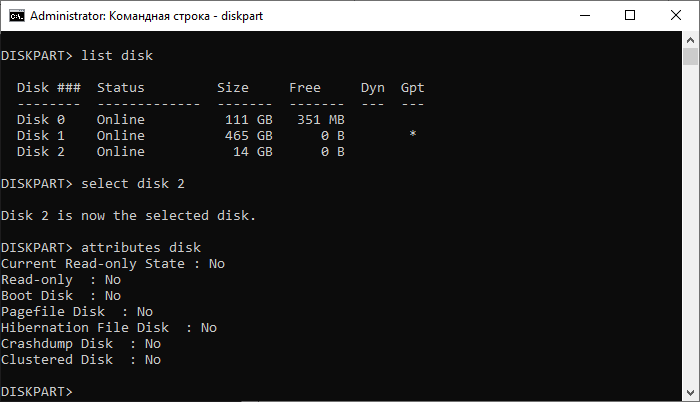Minimize the diskpart console window
This screenshot has height=402, width=700.
click(x=583, y=15)
